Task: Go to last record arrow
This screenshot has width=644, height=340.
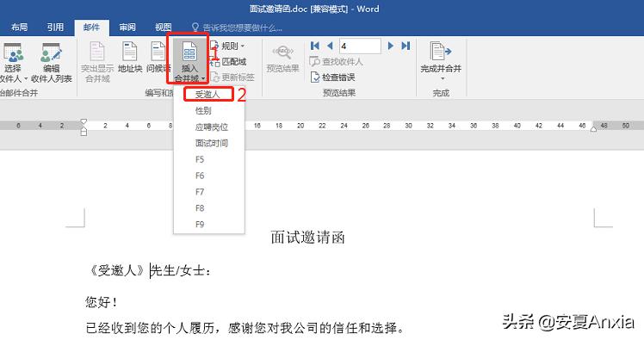Action: point(406,46)
